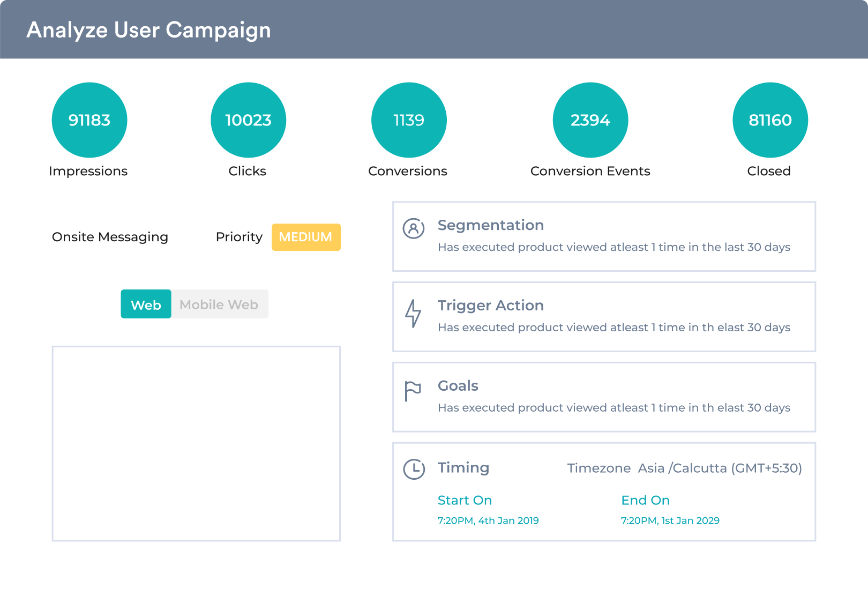Click the Timing heading
The width and height of the screenshot is (868, 595).
[463, 467]
